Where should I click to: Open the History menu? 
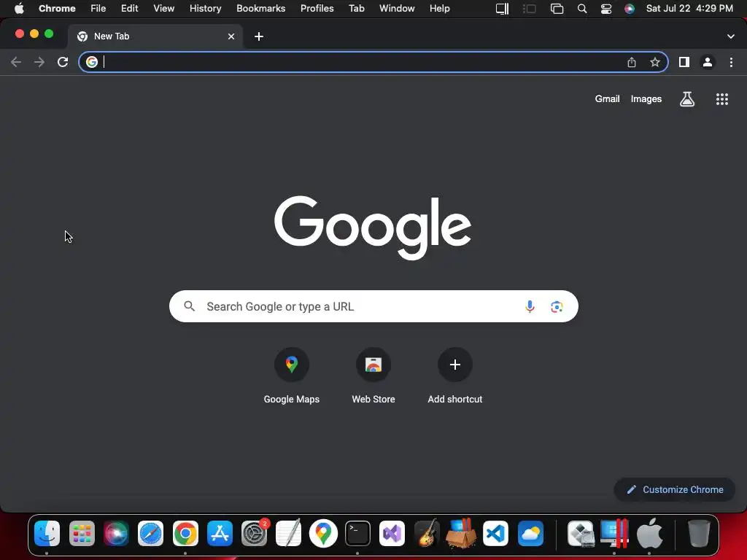[x=205, y=9]
